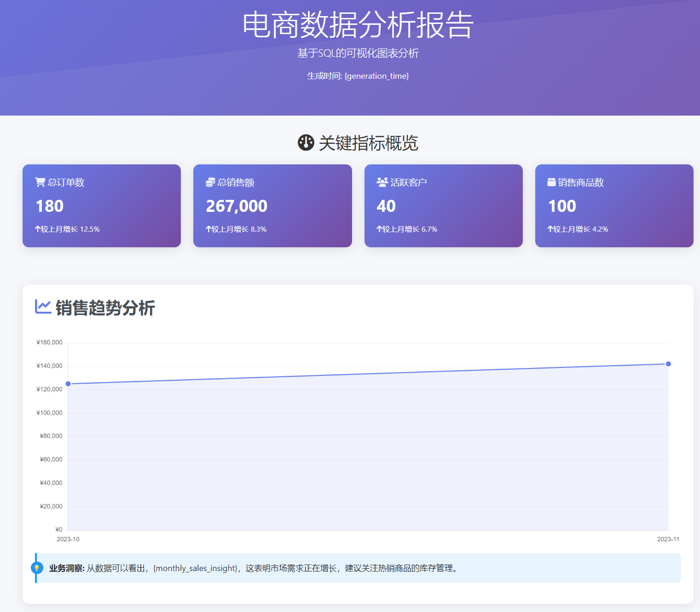Screen dimensions: 700x612
Task: Click the 较上月增长 8.3% growth indicator
Action: tap(236, 229)
